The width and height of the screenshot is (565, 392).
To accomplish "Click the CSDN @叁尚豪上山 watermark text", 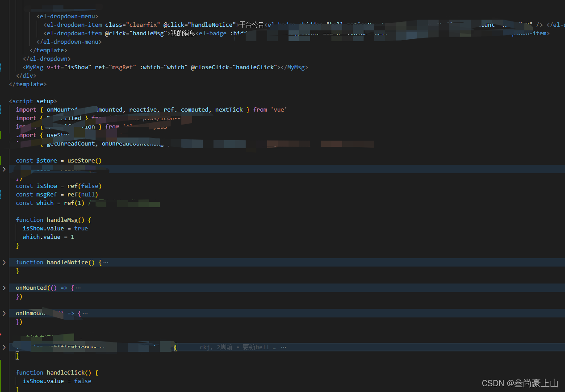I will pyautogui.click(x=519, y=383).
